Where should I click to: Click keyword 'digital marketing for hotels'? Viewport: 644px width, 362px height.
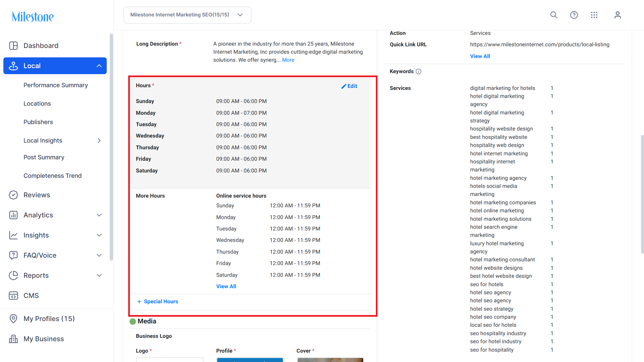(x=502, y=88)
